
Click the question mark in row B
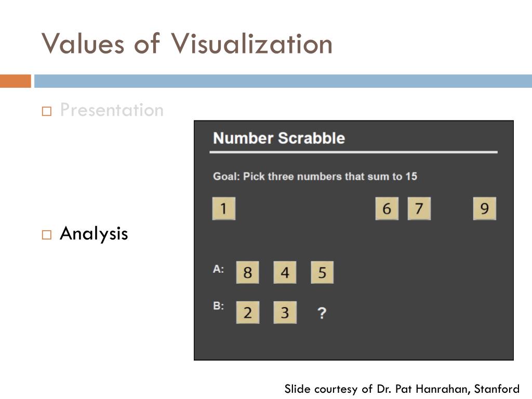tap(322, 313)
